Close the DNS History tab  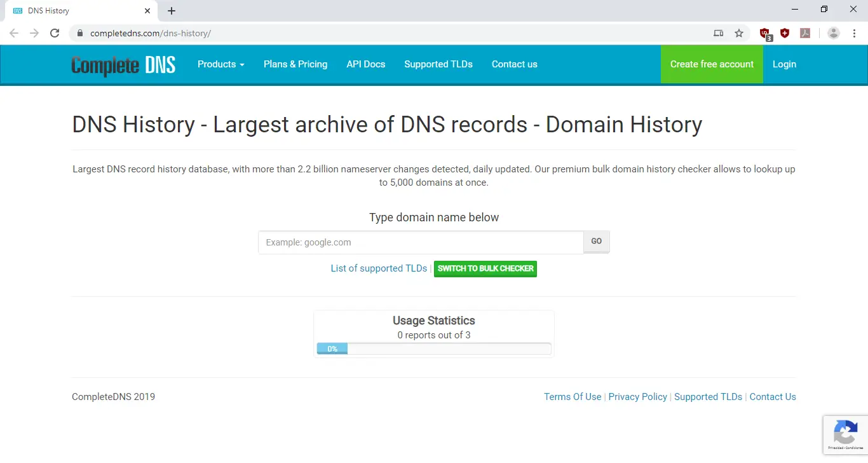pyautogui.click(x=147, y=11)
